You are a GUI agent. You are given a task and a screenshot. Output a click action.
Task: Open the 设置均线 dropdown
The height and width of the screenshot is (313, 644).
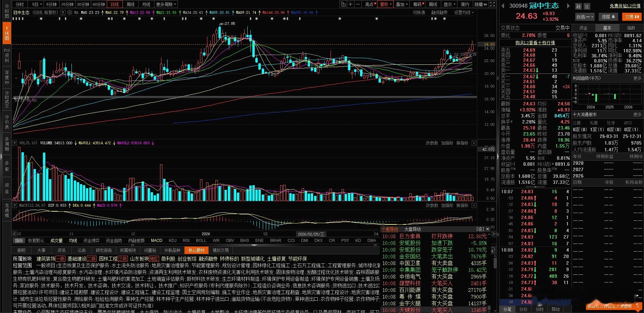click(464, 12)
